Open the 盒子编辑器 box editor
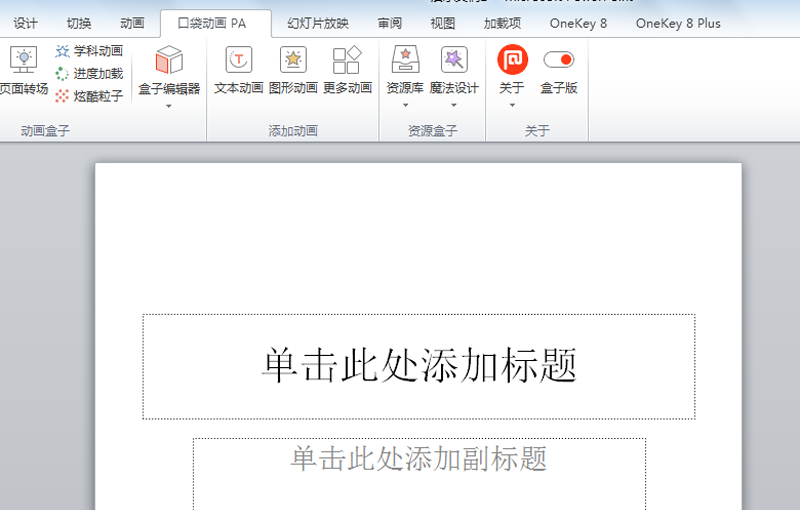The width and height of the screenshot is (800, 510). coord(169,70)
